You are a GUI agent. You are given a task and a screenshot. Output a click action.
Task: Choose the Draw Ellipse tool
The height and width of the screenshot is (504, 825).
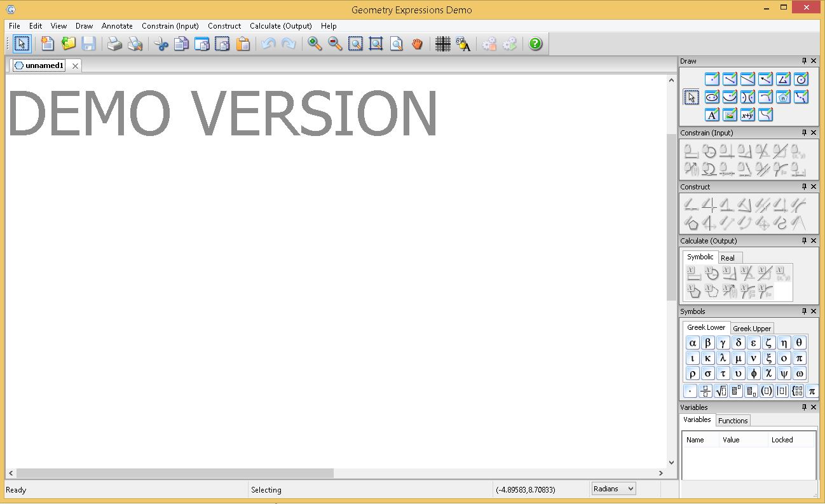[x=712, y=97]
